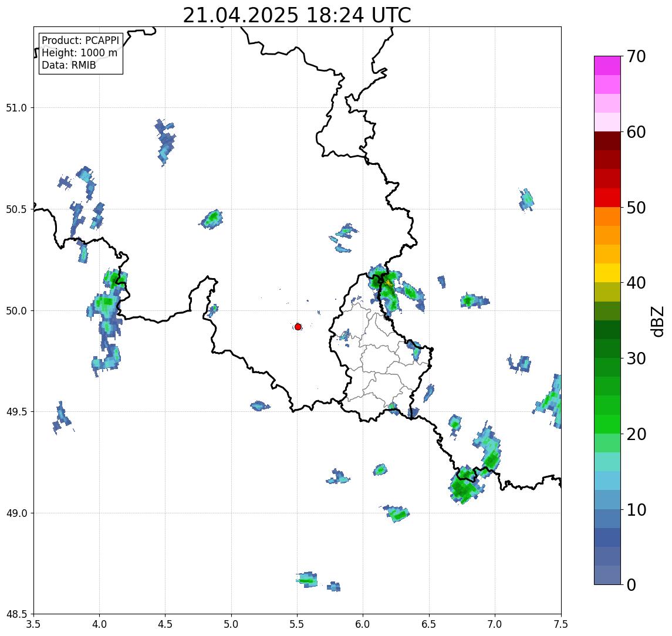Click the 'dBZ' colorbar axis label
Screen dimensions: 672x636
(x=657, y=322)
